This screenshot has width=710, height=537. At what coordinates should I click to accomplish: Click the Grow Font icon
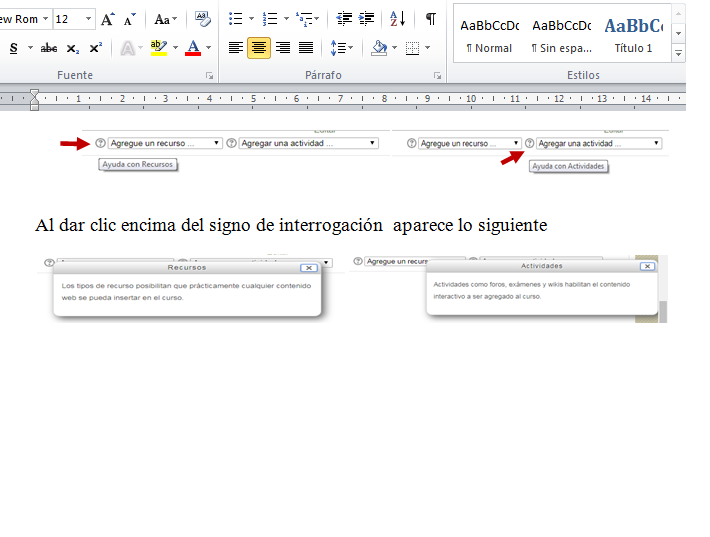pos(107,19)
